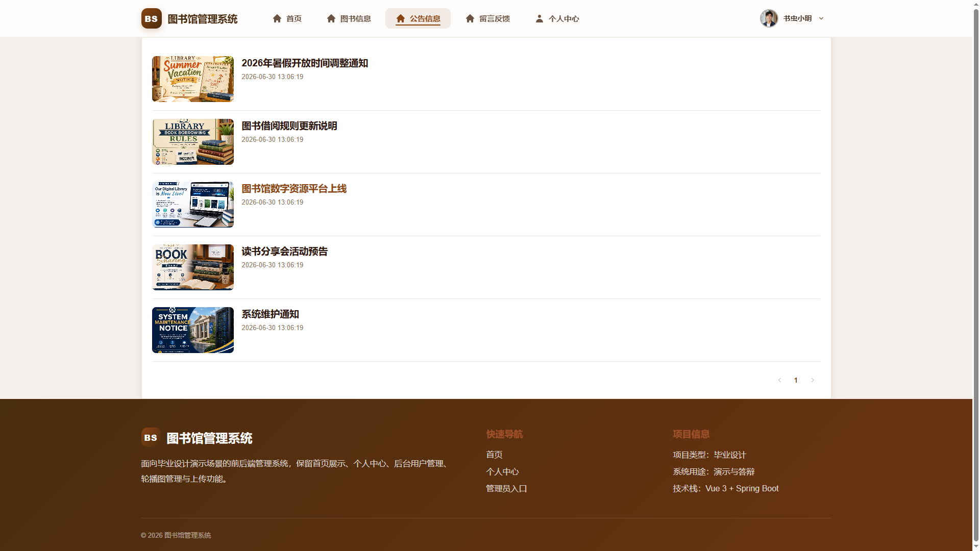Open the 留言反馈 nav tab
Image resolution: width=980 pixels, height=551 pixels.
pos(487,18)
